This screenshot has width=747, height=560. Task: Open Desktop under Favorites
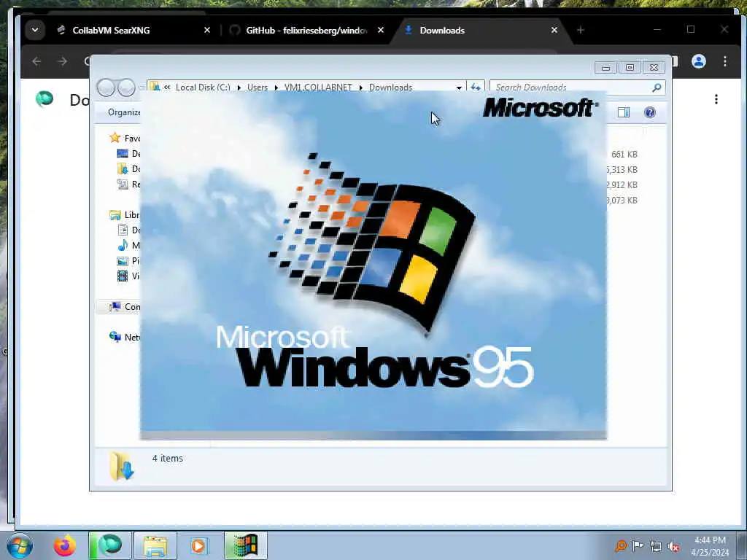coord(128,153)
